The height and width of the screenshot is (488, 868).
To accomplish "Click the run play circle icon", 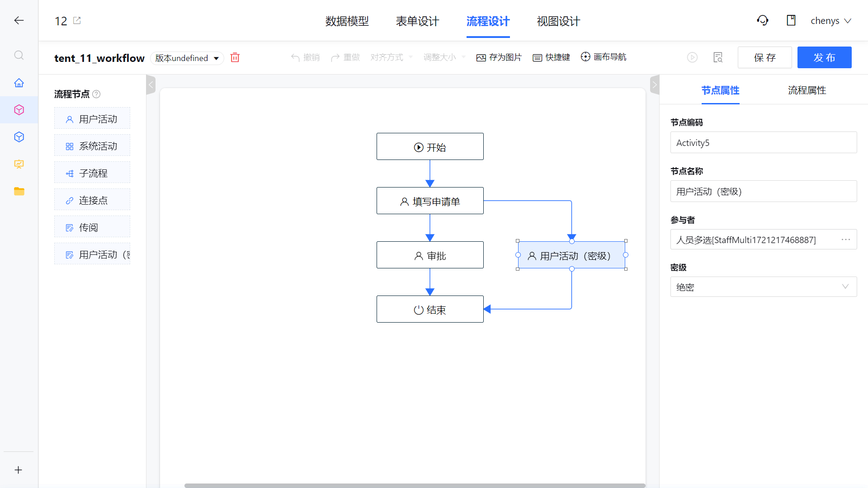I will tap(692, 57).
